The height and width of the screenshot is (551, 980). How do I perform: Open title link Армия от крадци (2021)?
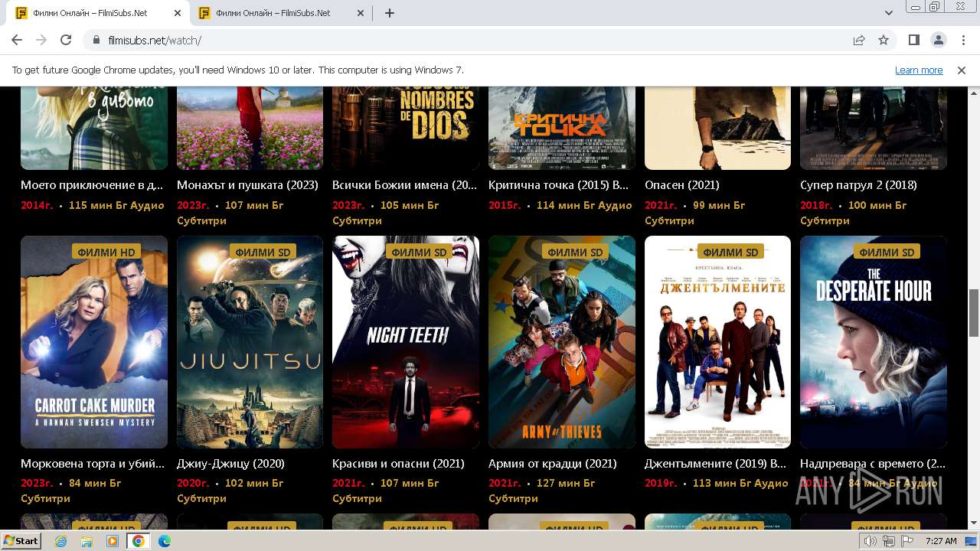pos(553,464)
